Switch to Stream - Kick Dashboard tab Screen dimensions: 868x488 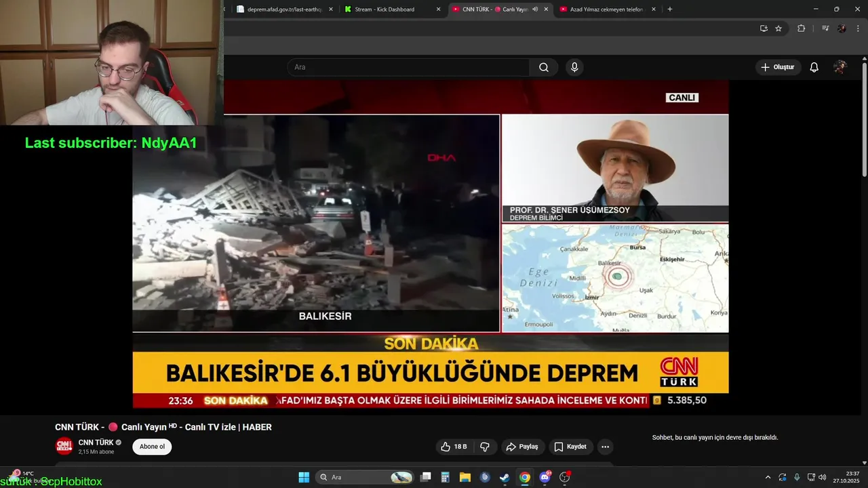click(384, 9)
